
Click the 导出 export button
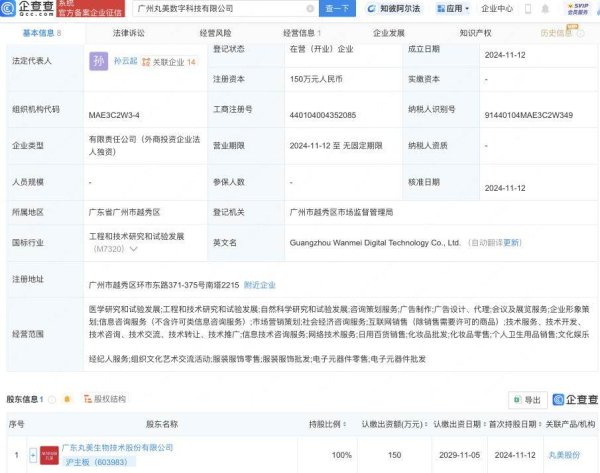(528, 400)
